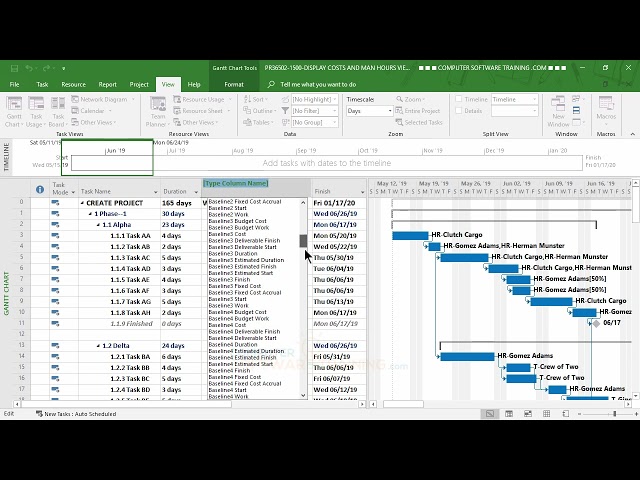Click the Zoom magnifier button
Viewport: 640px width, 480px height.
coord(411,99)
